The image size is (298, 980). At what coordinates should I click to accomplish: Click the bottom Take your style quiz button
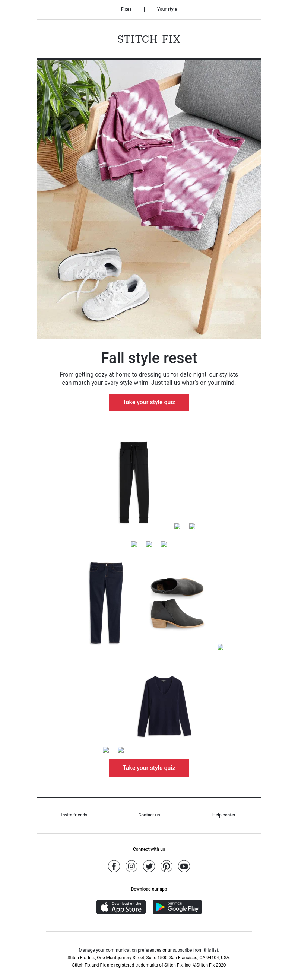tap(149, 768)
